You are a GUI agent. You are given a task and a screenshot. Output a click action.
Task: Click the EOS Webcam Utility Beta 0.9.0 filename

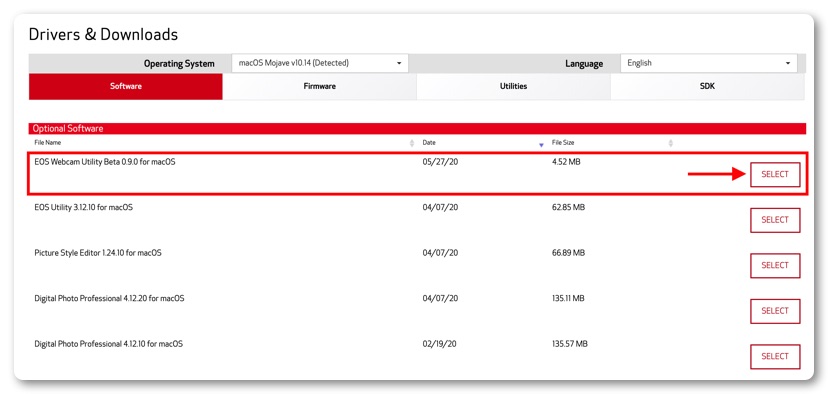pyautogui.click(x=105, y=162)
